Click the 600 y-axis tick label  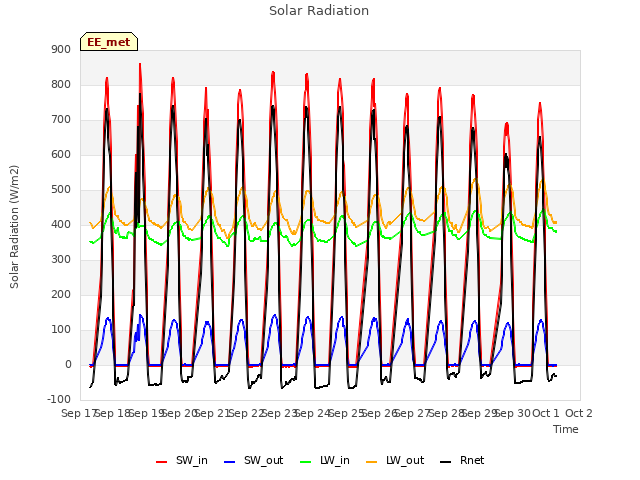point(61,154)
